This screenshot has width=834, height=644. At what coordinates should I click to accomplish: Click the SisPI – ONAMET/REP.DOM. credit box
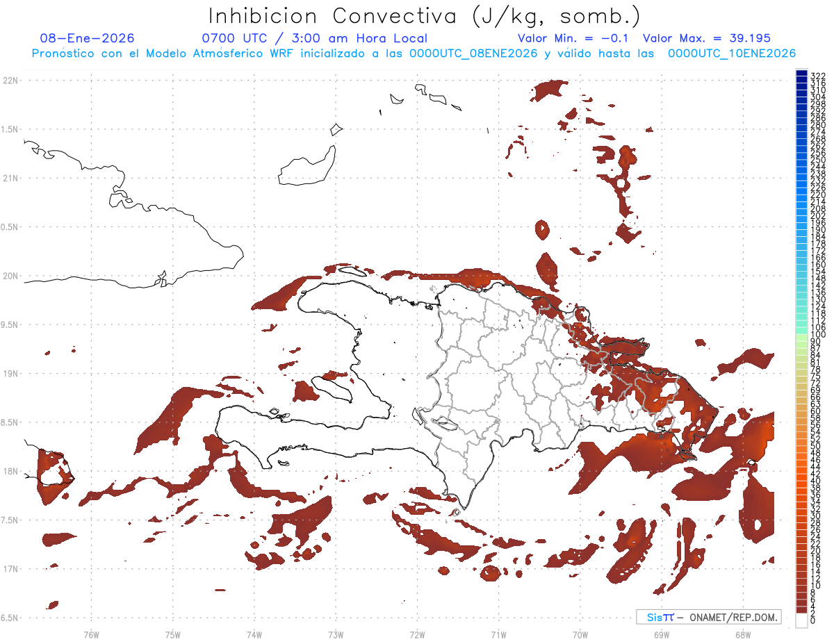709,617
